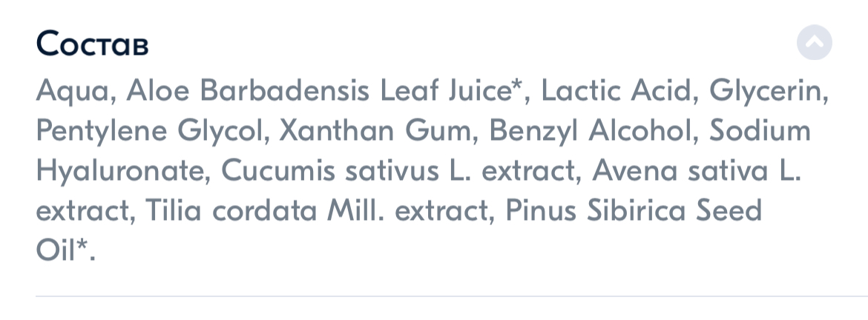Image resolution: width=868 pixels, height=320 pixels.
Task: Collapse the Состав section with the chevron
Action: pos(814,43)
